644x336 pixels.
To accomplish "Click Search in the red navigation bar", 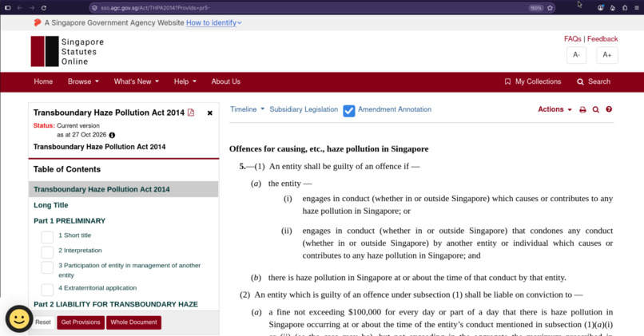I will point(594,81).
